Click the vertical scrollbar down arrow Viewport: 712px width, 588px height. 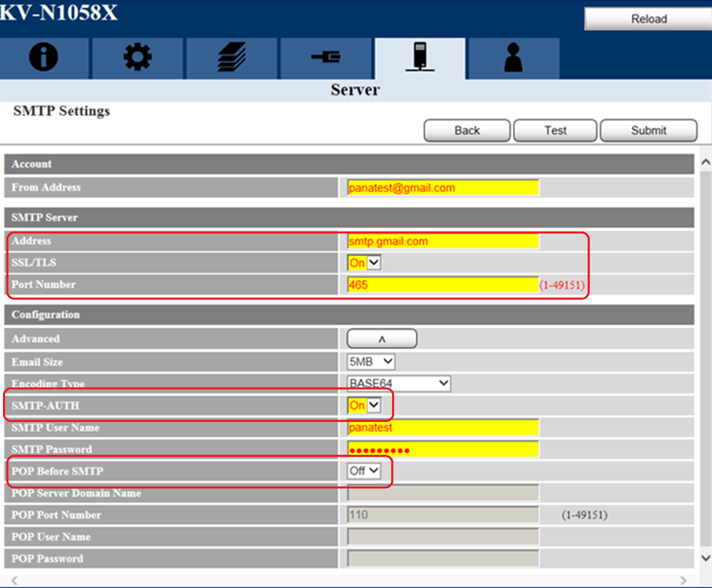pos(706,558)
